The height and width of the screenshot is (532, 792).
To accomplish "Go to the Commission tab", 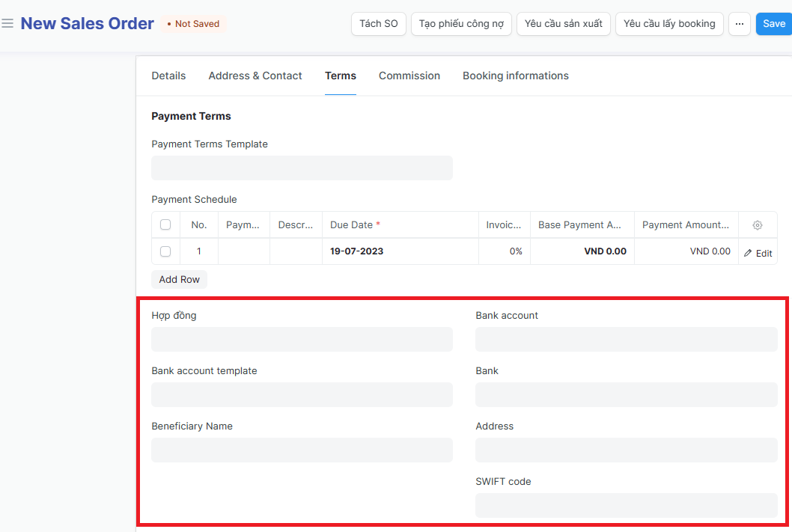I will click(409, 76).
